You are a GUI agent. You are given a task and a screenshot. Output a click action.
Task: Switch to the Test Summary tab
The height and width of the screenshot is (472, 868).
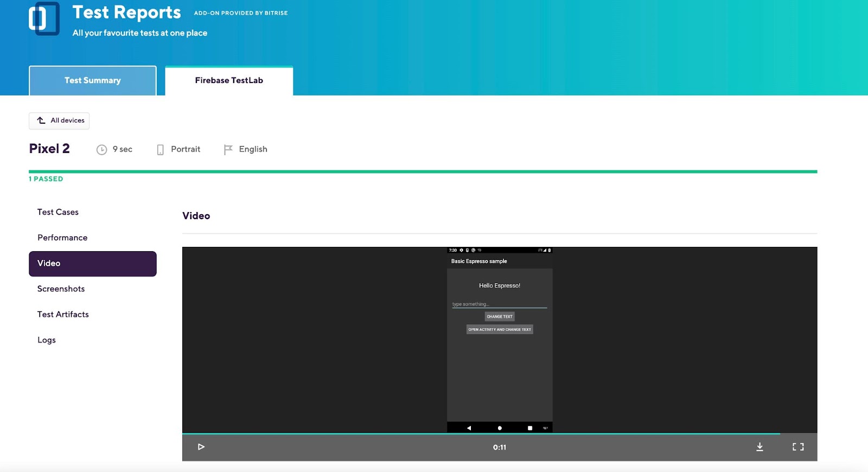pyautogui.click(x=93, y=81)
